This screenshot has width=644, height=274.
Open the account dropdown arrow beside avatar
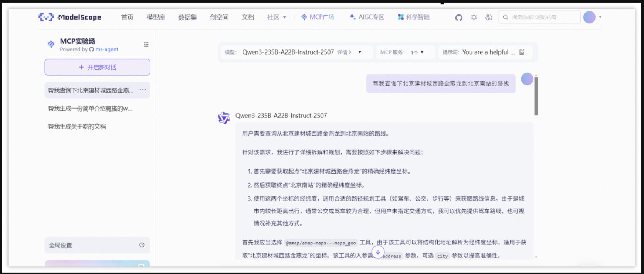600,17
